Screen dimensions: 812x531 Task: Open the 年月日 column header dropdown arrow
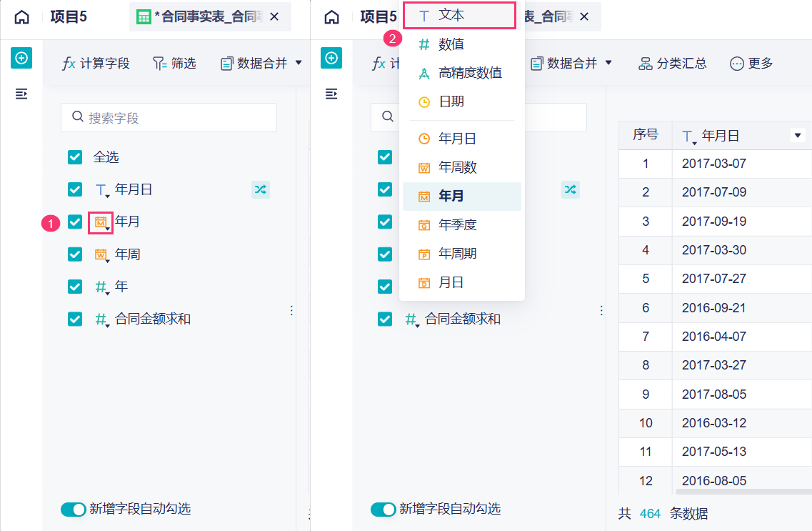coord(798,136)
